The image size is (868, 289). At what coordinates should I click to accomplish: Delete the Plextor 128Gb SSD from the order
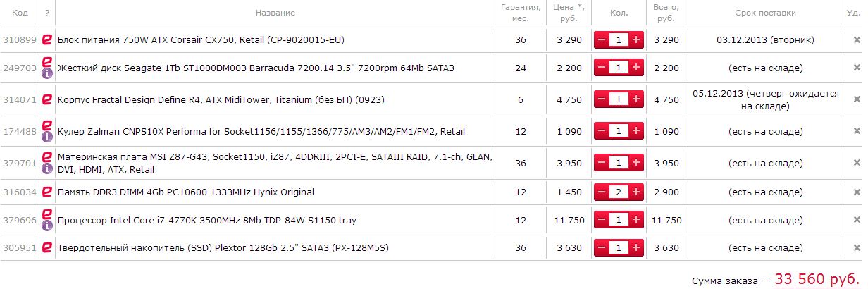857,247
